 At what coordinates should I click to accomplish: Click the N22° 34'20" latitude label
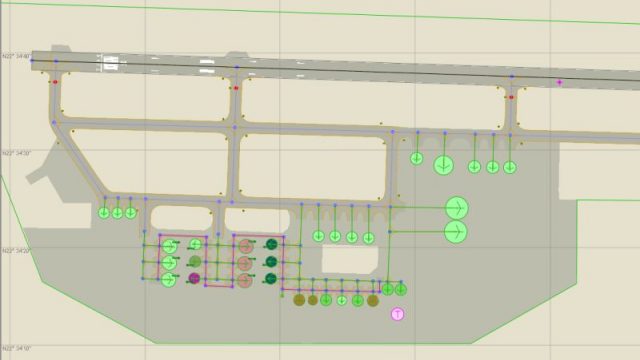[x=16, y=251]
